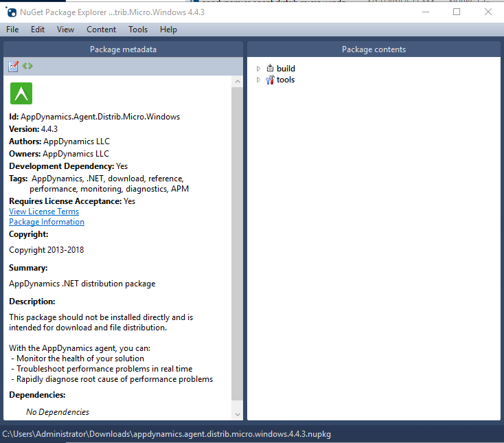Expand the tools folder node
Screen dimensions: 504x443
coord(258,80)
